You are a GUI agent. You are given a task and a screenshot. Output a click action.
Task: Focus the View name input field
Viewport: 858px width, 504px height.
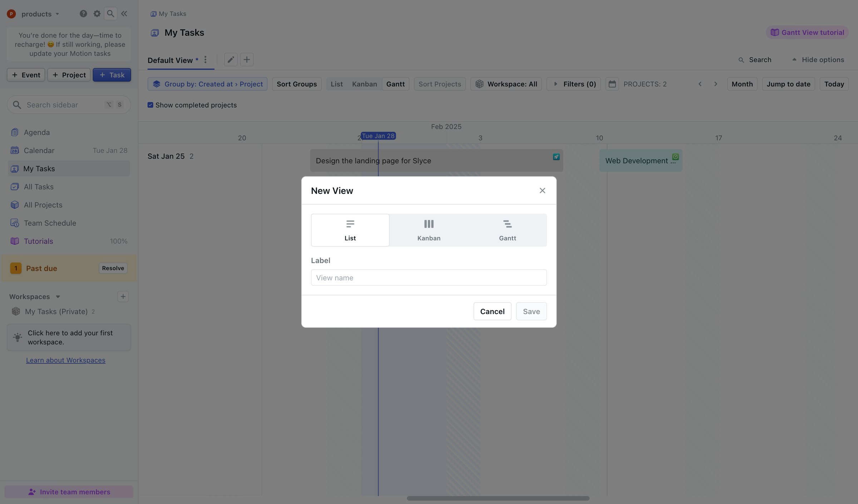(429, 278)
